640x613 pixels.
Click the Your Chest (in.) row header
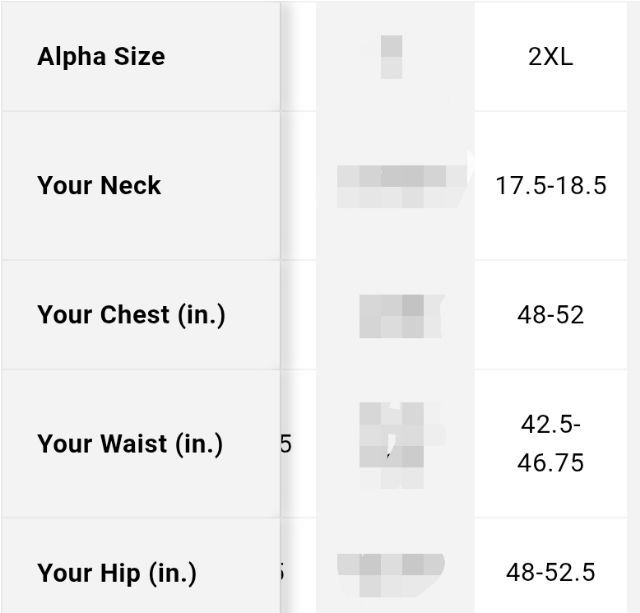coord(131,315)
